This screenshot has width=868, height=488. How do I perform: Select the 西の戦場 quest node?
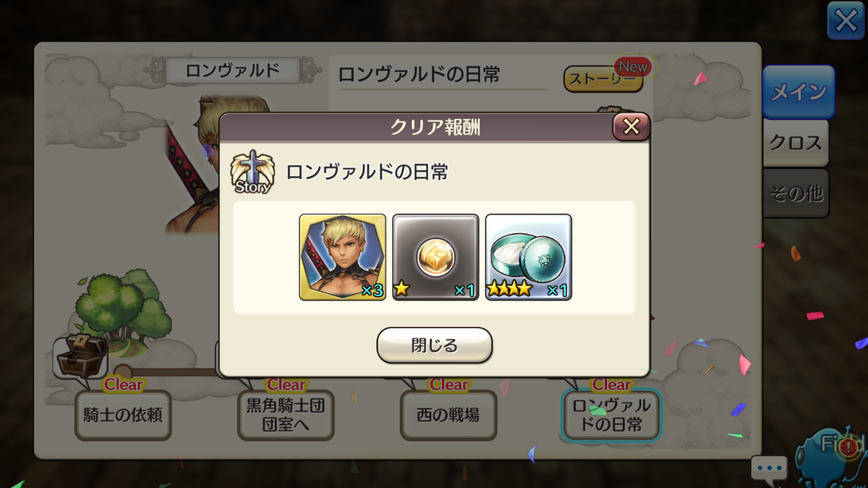(448, 415)
